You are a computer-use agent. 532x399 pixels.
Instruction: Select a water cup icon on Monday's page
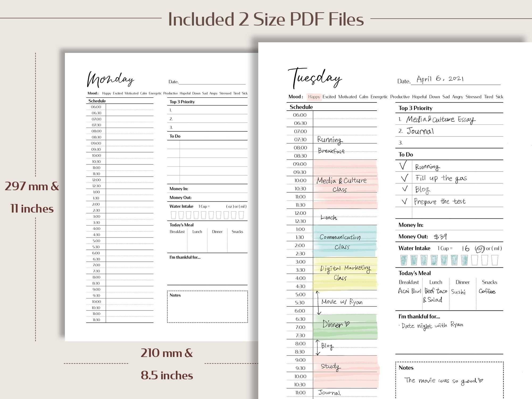173,215
